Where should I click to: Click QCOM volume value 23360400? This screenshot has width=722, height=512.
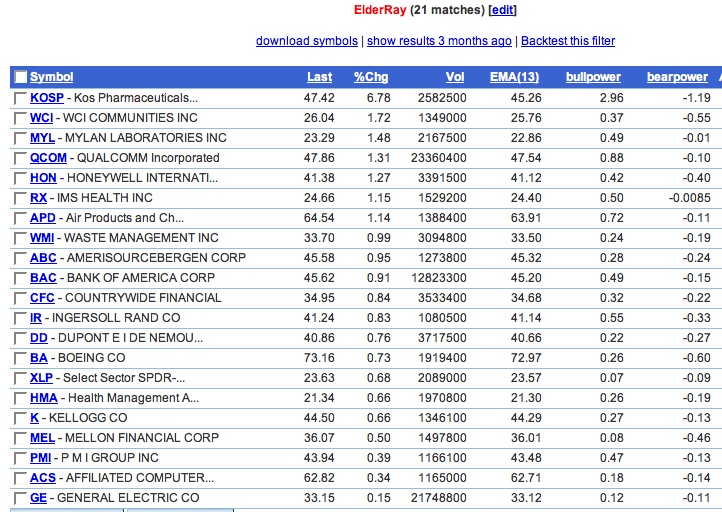[439, 158]
